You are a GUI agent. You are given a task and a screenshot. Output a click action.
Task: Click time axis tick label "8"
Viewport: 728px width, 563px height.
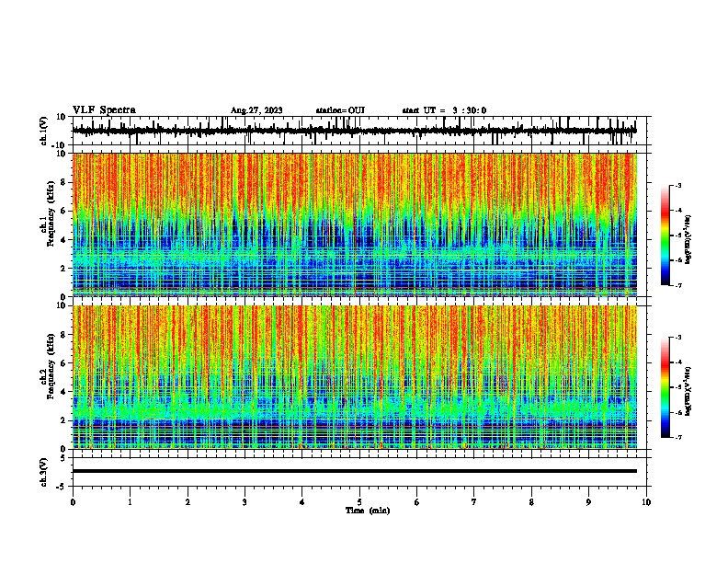[x=531, y=502]
